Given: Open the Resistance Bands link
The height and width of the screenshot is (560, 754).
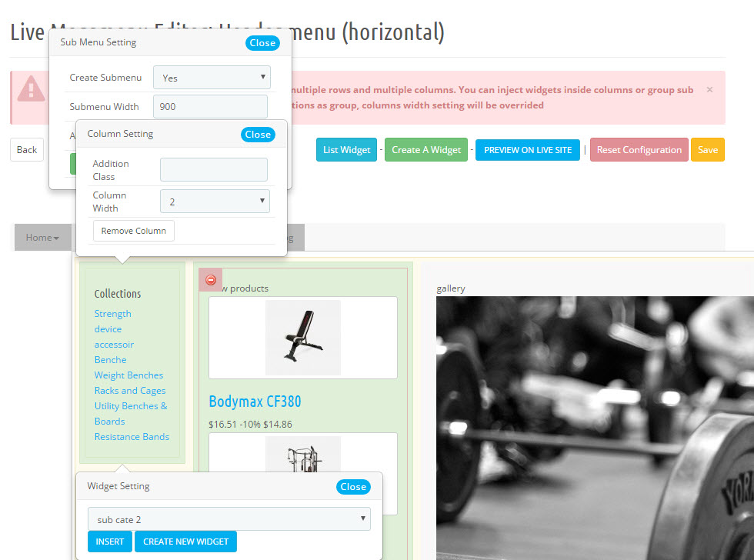Looking at the screenshot, I should tap(132, 436).
